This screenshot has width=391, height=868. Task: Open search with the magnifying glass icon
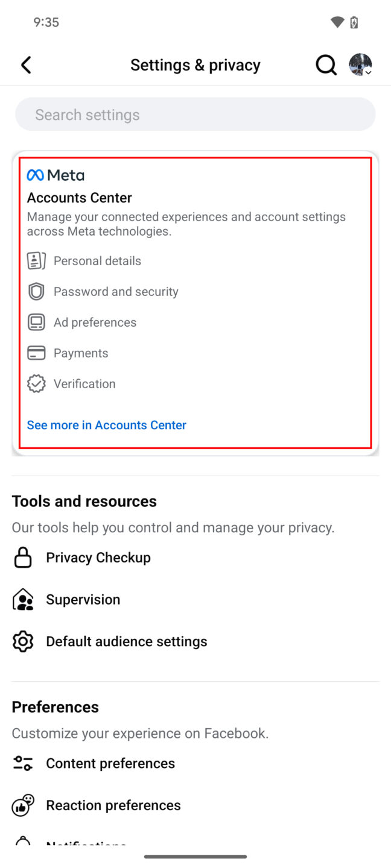point(326,64)
